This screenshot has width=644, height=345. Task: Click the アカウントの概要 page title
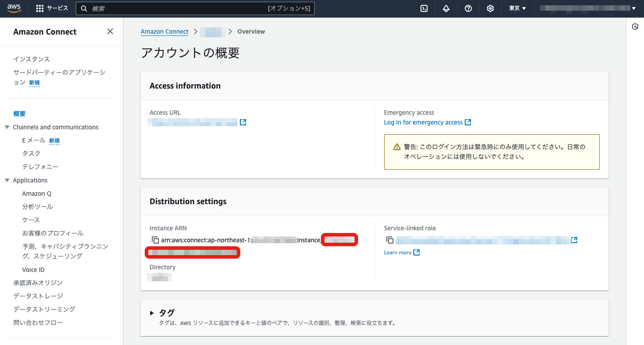coord(190,53)
